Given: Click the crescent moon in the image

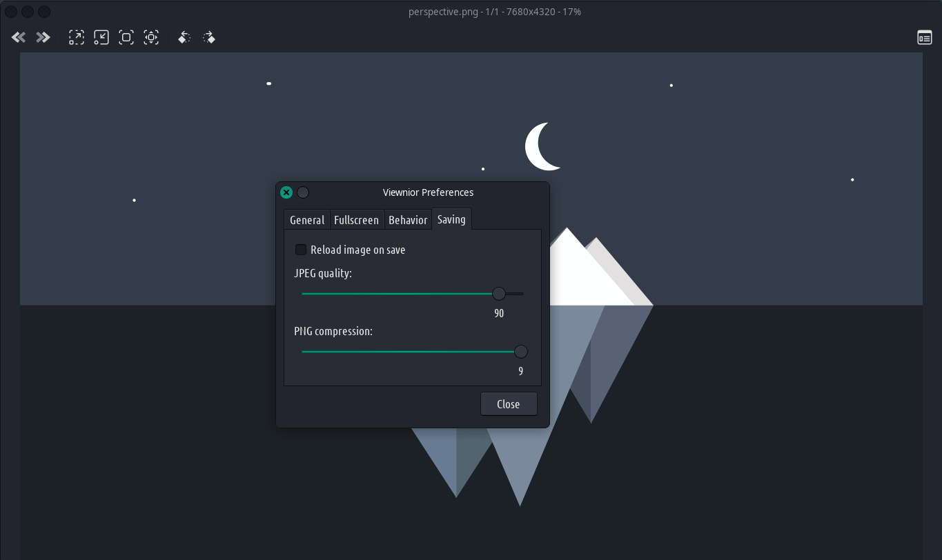Looking at the screenshot, I should [x=538, y=147].
